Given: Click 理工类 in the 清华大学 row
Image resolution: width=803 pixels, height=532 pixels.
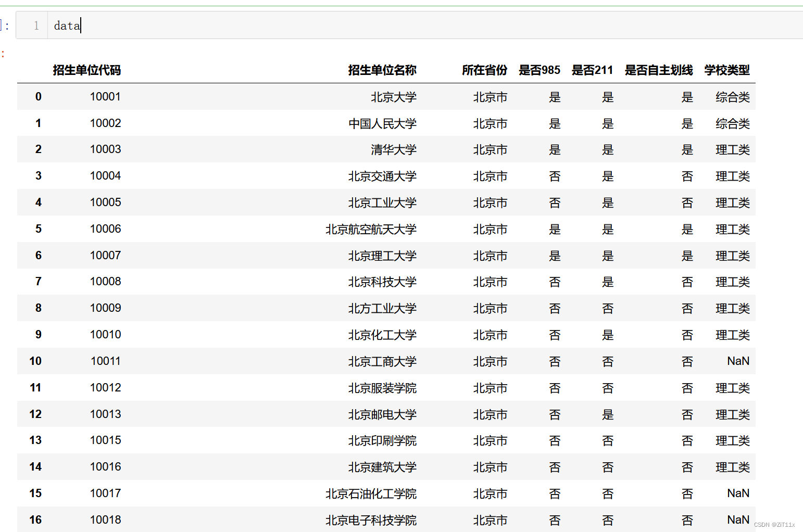Looking at the screenshot, I should pyautogui.click(x=733, y=150).
